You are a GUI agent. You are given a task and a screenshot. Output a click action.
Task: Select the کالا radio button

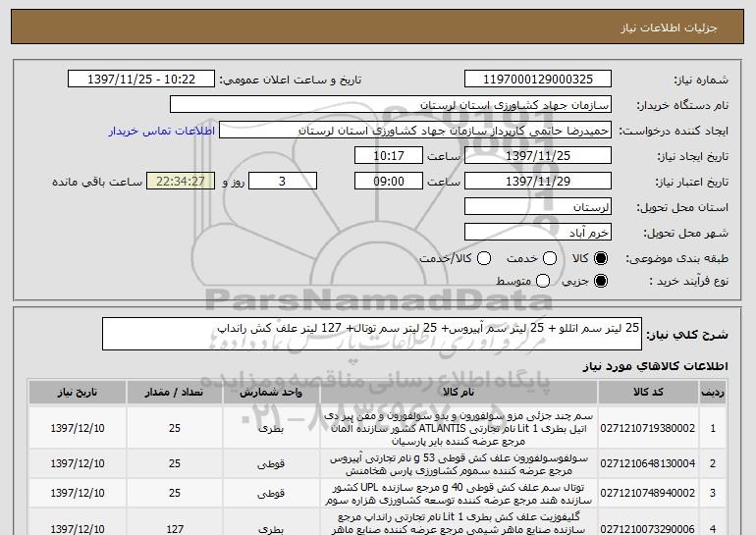click(601, 258)
